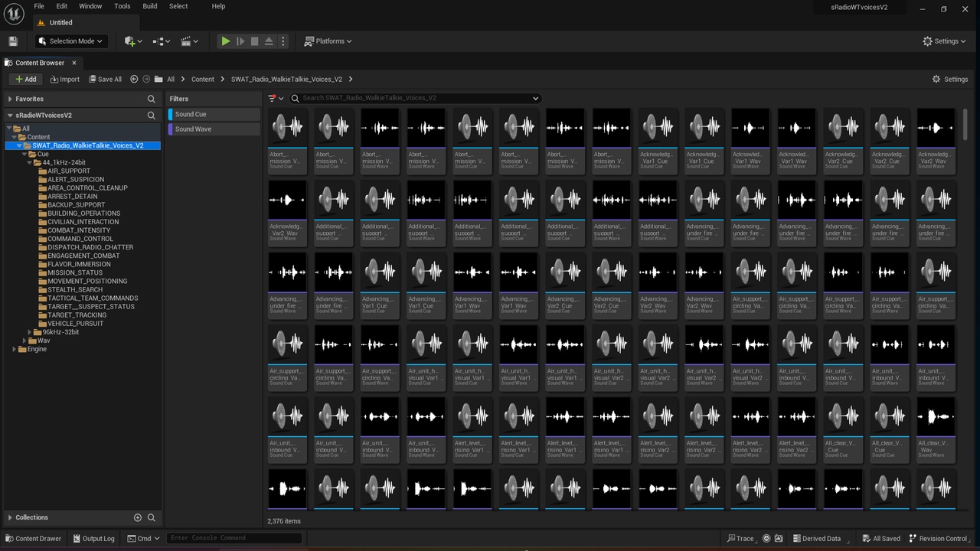Open the Help menu
The image size is (980, 551).
pyautogui.click(x=218, y=6)
